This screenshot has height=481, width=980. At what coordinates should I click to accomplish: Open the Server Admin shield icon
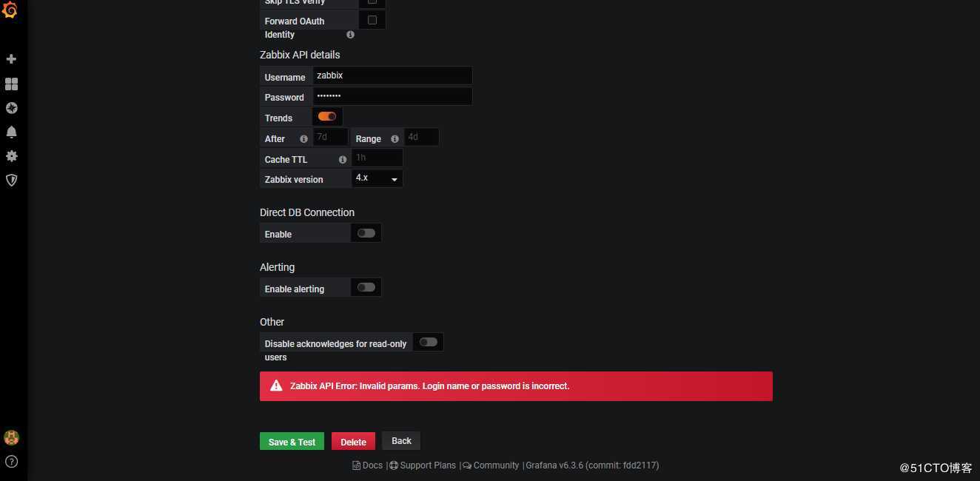point(11,180)
